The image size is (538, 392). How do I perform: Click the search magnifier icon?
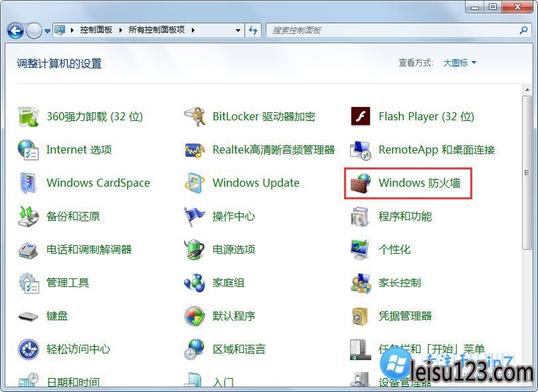click(523, 30)
